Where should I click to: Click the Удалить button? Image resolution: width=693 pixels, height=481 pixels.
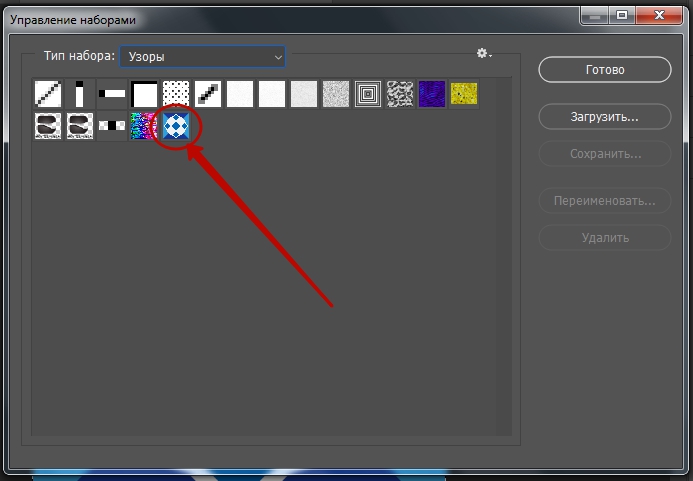[x=605, y=238]
